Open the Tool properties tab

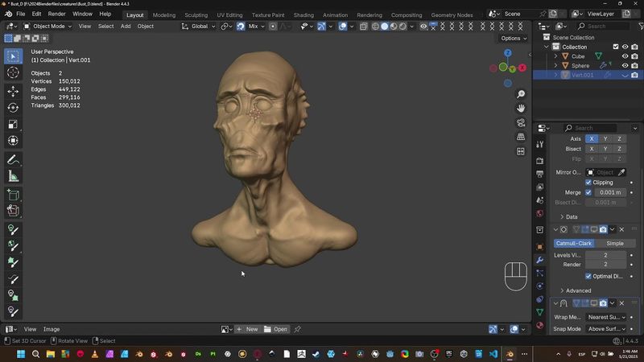pyautogui.click(x=539, y=144)
